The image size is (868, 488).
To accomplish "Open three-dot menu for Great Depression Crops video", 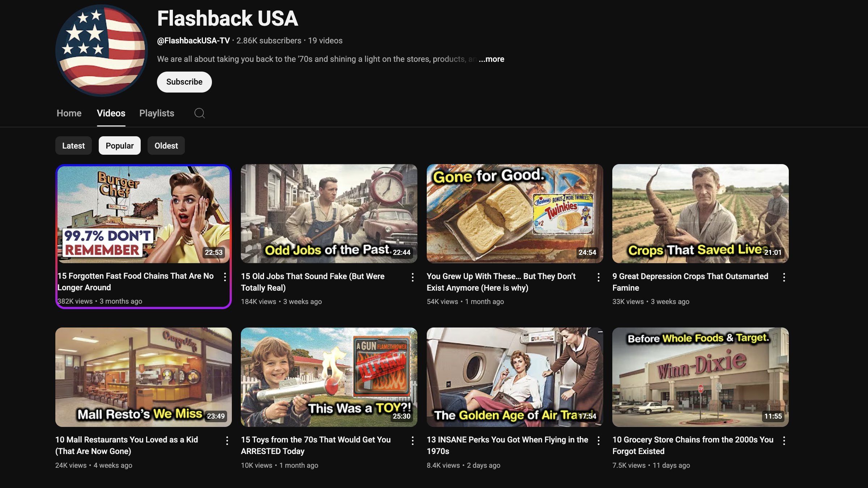I will 784,277.
